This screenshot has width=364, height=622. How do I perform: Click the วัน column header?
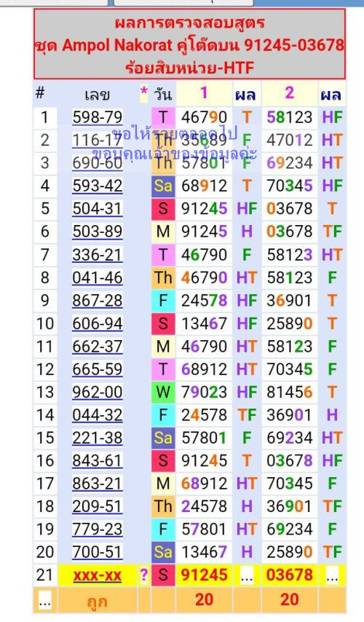tap(163, 95)
